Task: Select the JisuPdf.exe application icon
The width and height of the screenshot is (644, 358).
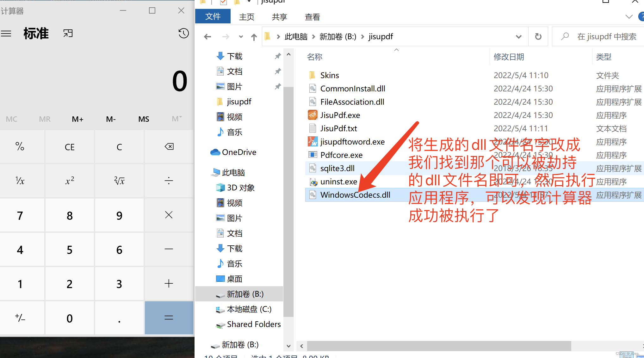Action: coord(313,115)
